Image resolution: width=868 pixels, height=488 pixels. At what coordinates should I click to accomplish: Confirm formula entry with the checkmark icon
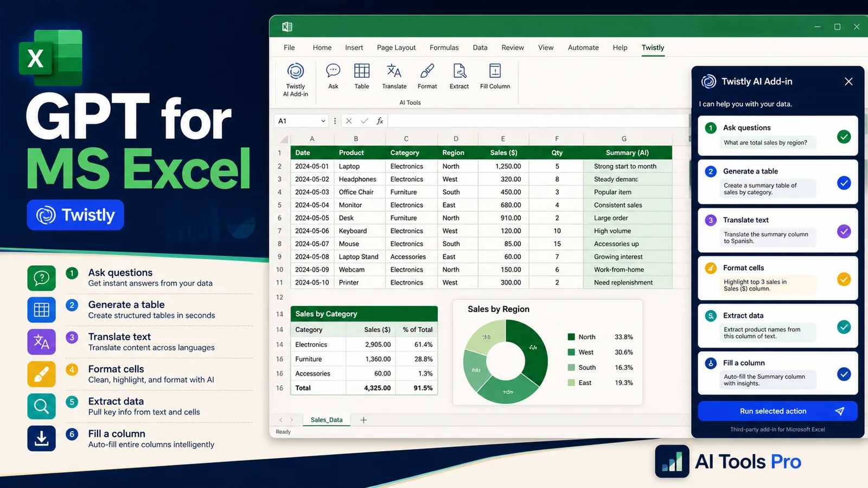(364, 121)
